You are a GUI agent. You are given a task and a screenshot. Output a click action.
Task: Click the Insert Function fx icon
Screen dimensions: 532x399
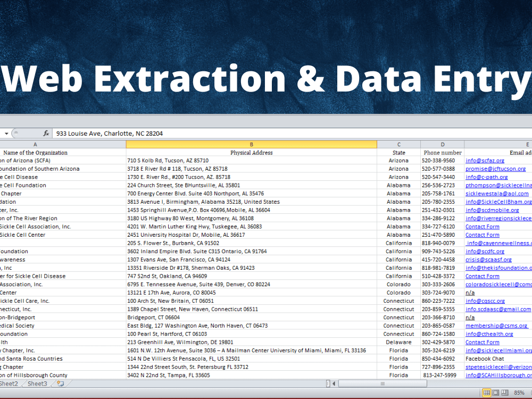[46, 134]
